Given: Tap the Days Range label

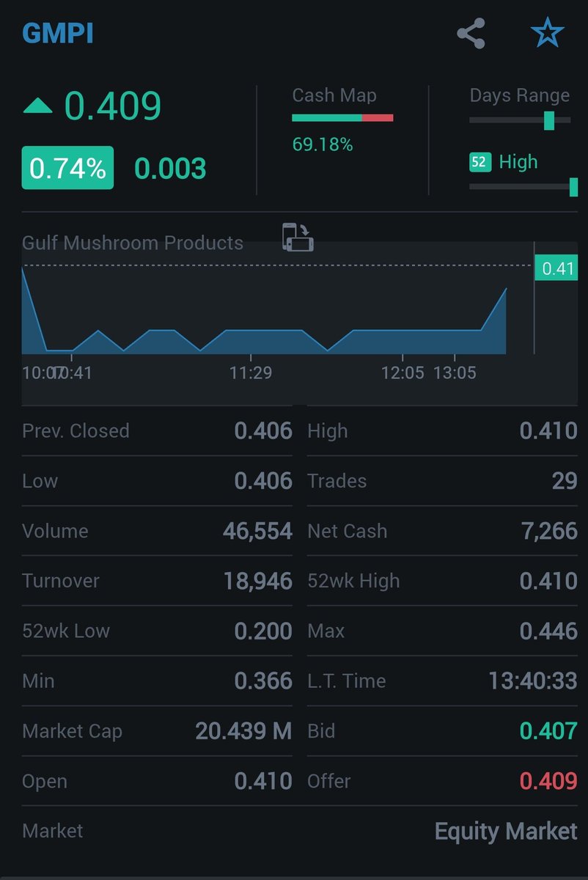Looking at the screenshot, I should [x=520, y=95].
